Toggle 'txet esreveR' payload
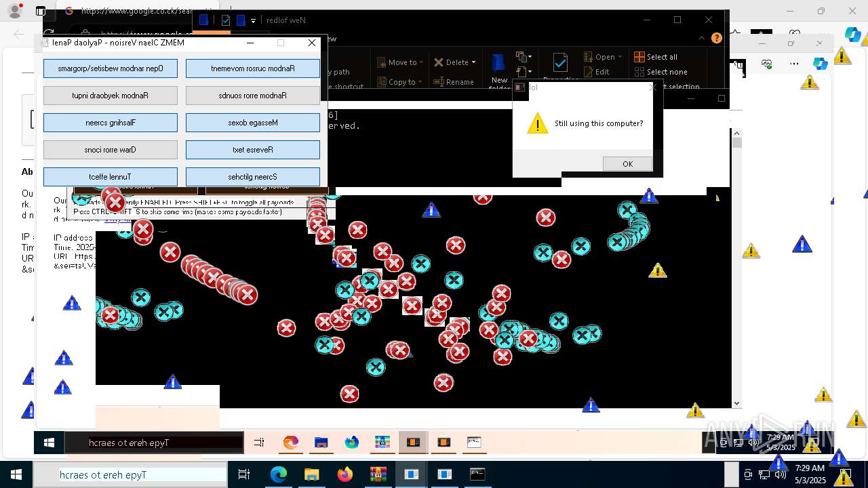868x488 pixels. coord(253,150)
